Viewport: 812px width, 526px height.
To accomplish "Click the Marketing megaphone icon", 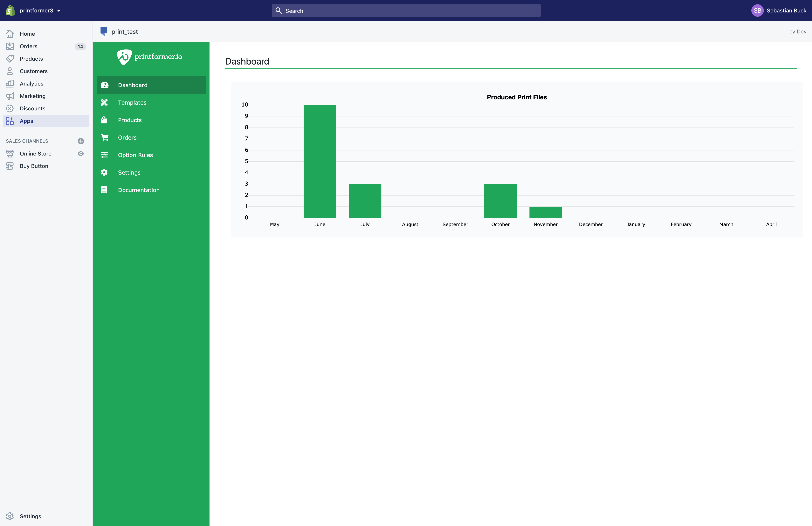I will coord(10,96).
